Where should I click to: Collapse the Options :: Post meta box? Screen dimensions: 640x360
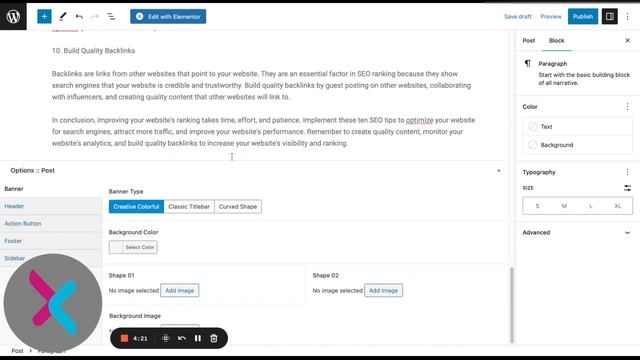498,171
